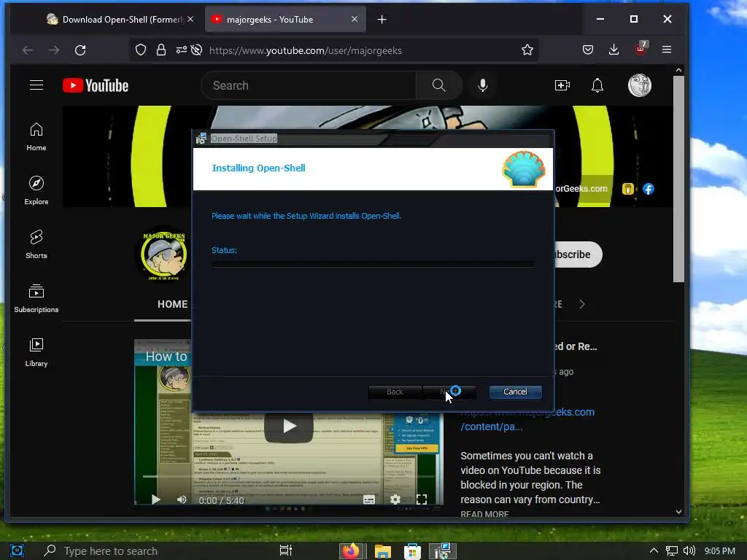Open Microsoft Store from the taskbar
This screenshot has height=560, width=747.
pyautogui.click(x=413, y=551)
